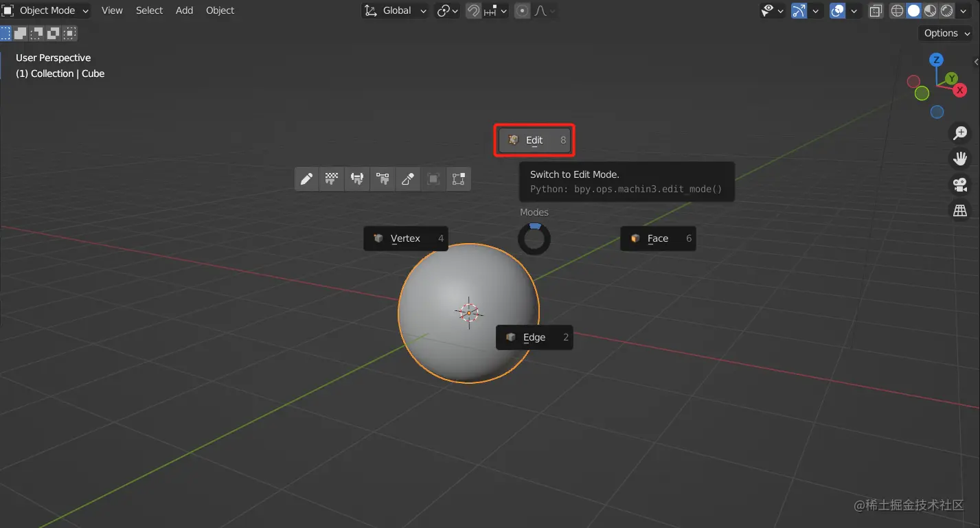Screen dimensions: 980x528
Task: Click the unlabeled green negative-Y gizmo circle
Action: (922, 93)
